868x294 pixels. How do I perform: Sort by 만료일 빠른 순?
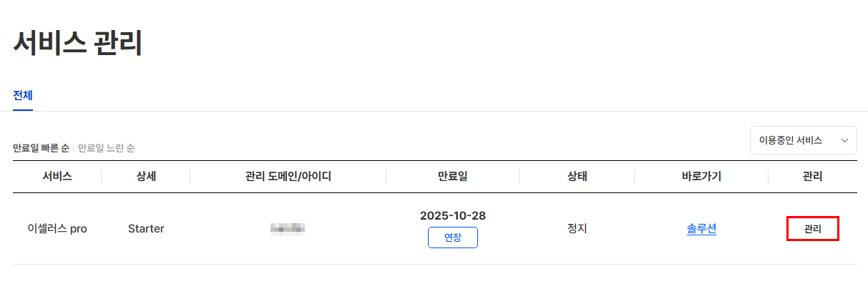pyautogui.click(x=41, y=148)
